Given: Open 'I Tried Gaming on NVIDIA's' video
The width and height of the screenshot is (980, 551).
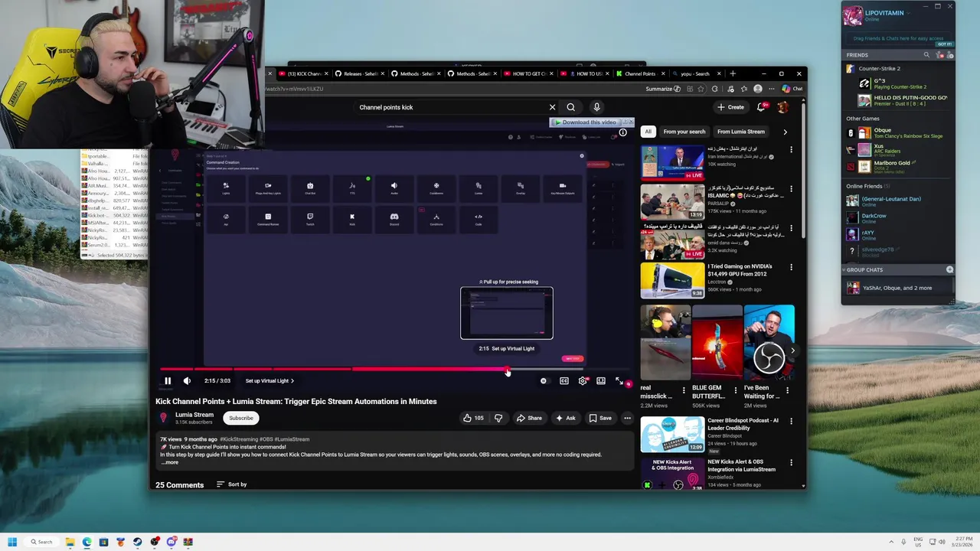Looking at the screenshot, I should (740, 270).
